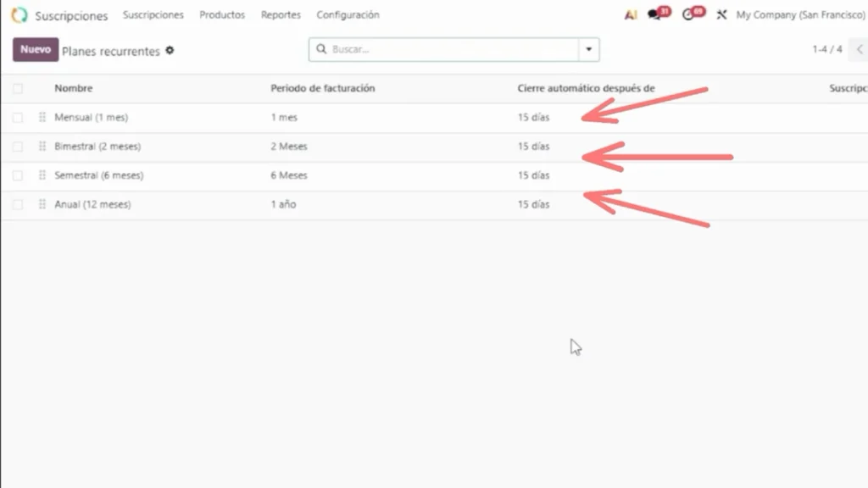Go to previous page with pager arrow
Image resolution: width=868 pixels, height=488 pixels.
click(860, 49)
